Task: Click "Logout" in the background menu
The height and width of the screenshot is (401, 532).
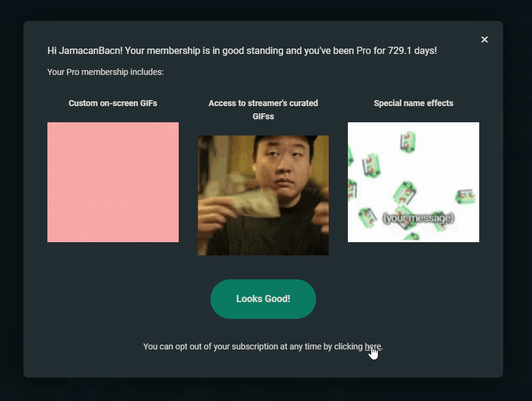Action: [522, 96]
